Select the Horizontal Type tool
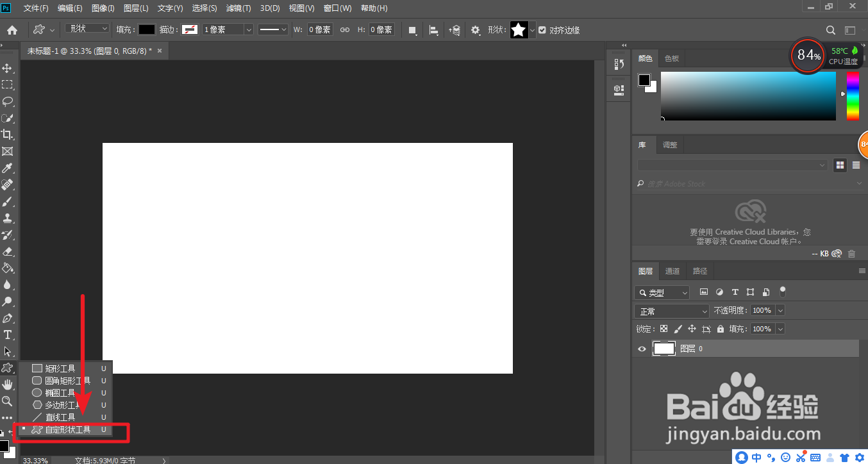868x464 pixels. tap(8, 335)
